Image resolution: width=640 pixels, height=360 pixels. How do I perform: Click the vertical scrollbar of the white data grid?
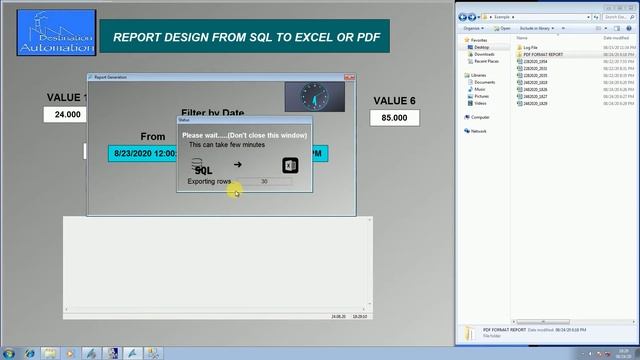point(369,262)
